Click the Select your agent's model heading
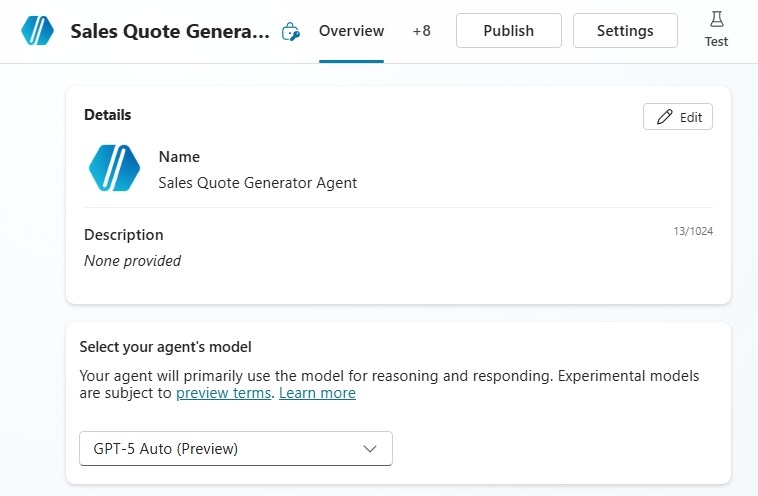758x496 pixels. (165, 347)
